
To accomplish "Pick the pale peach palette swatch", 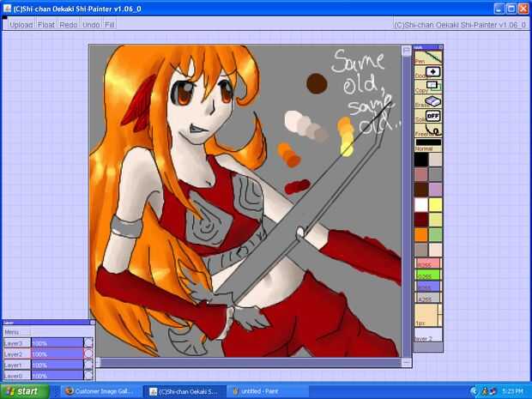I will [436, 250].
